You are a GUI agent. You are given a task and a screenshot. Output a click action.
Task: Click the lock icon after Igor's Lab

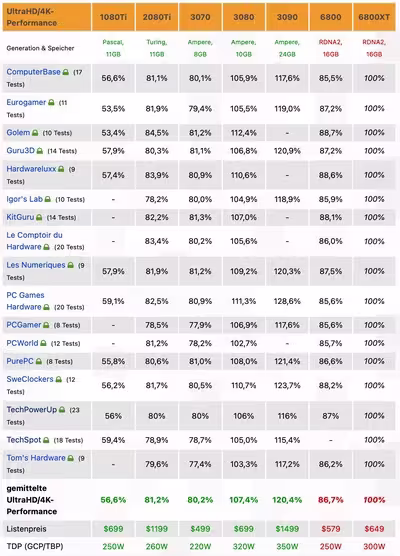point(48,199)
